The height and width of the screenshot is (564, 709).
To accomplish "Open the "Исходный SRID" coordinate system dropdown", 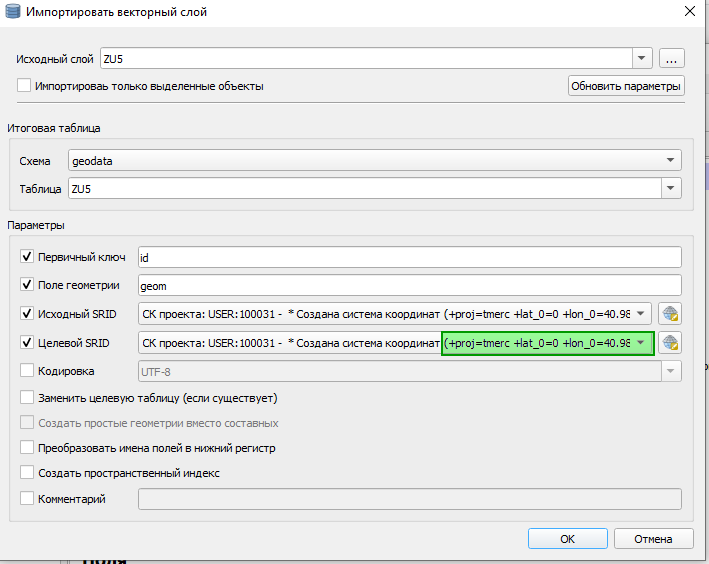I will (x=641, y=313).
